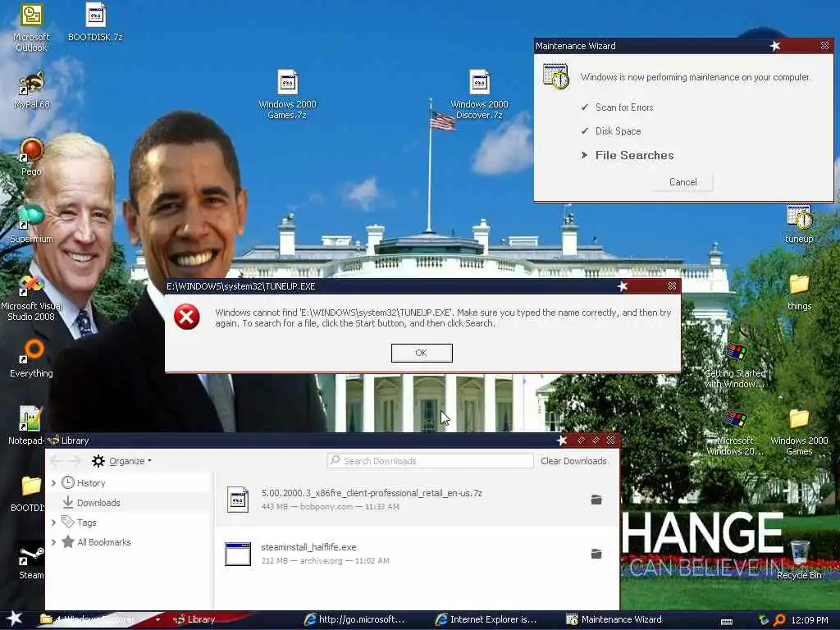Expand the All Bookmarks tree node
Image resolution: width=840 pixels, height=630 pixels.
[x=53, y=541]
